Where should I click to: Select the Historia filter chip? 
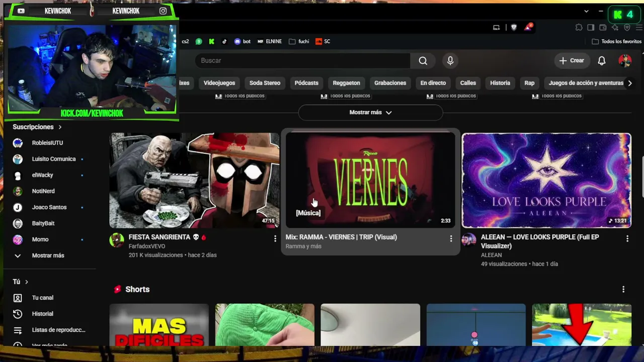tap(500, 83)
